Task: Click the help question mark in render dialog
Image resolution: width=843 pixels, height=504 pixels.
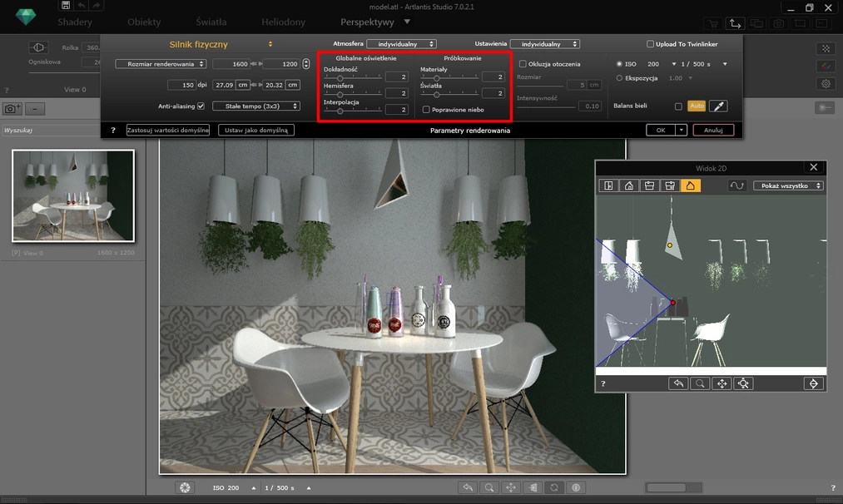Action: point(113,130)
